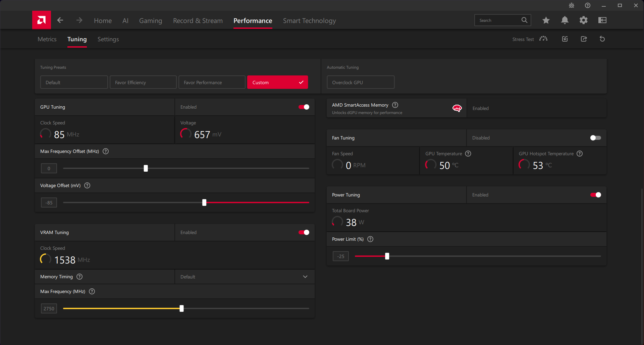Toggle Power Tuning switch
644x345 pixels.
pos(596,195)
